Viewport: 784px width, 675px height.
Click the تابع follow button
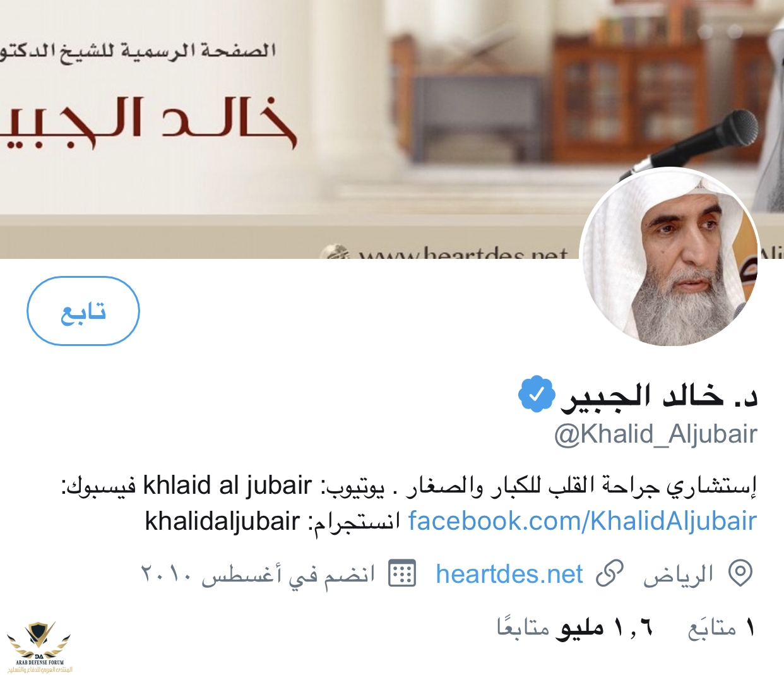[x=83, y=311]
